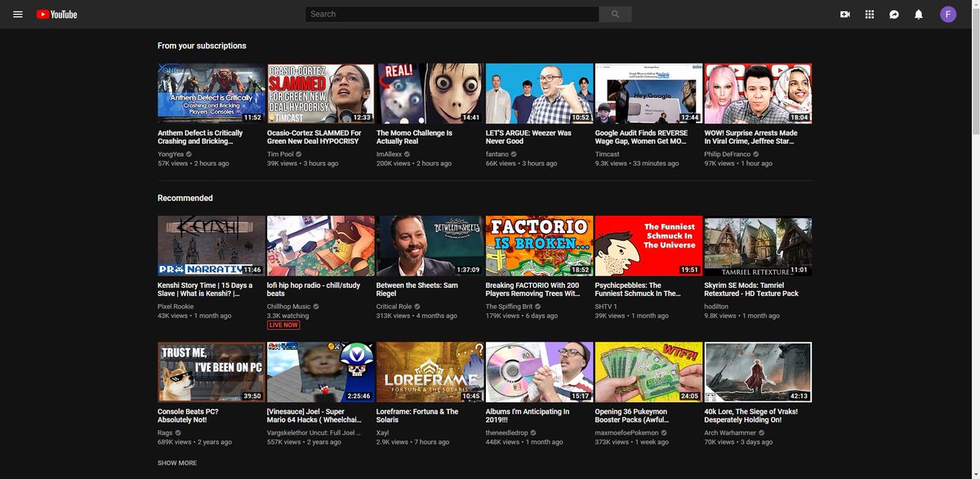Click verified badge beside theneedledrop
This screenshot has width=980, height=479.
point(533,432)
